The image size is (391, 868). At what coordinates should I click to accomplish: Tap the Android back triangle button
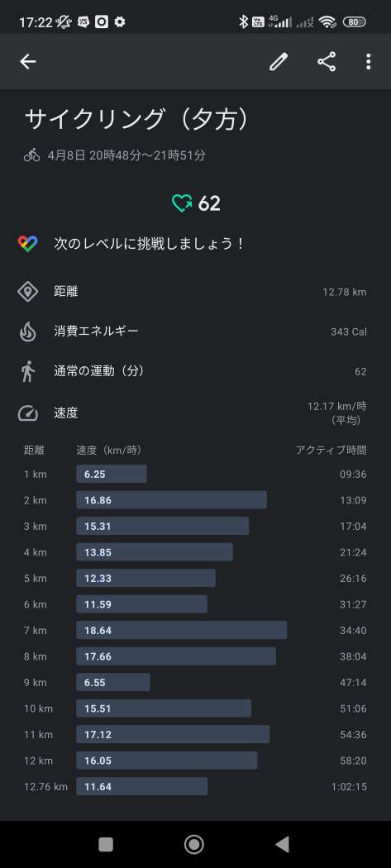[283, 844]
